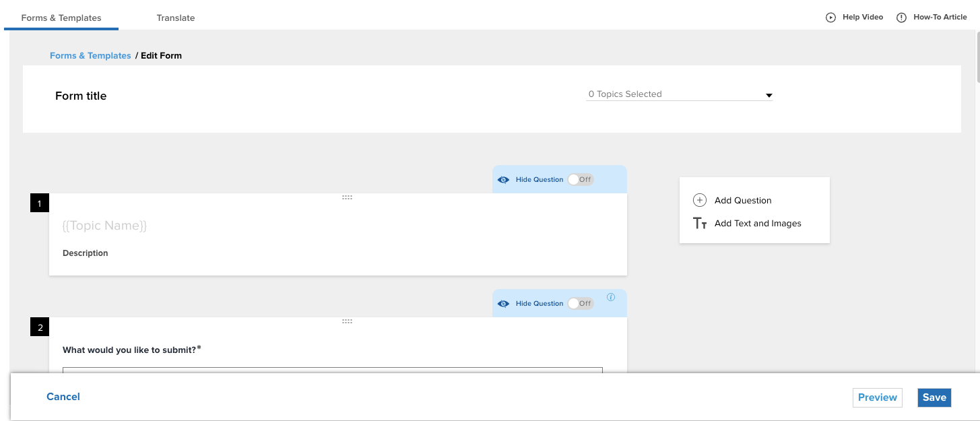Toggle Hide Question switch for question 2
The width and height of the screenshot is (980, 421).
[x=580, y=304]
